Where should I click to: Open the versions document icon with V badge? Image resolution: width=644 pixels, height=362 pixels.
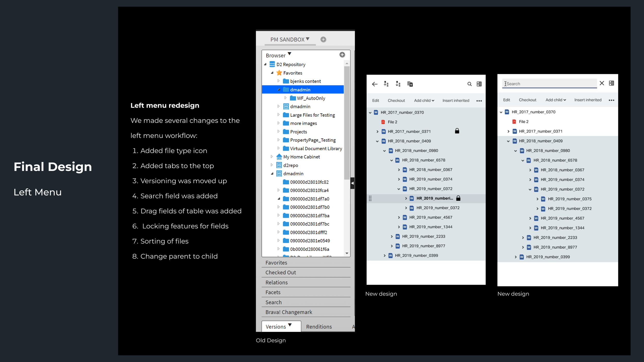(x=410, y=84)
